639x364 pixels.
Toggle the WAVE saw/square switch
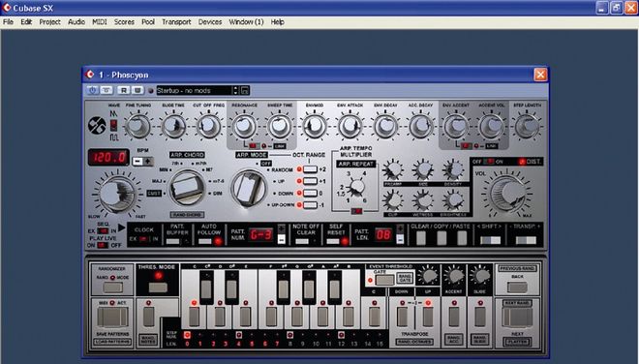113,125
